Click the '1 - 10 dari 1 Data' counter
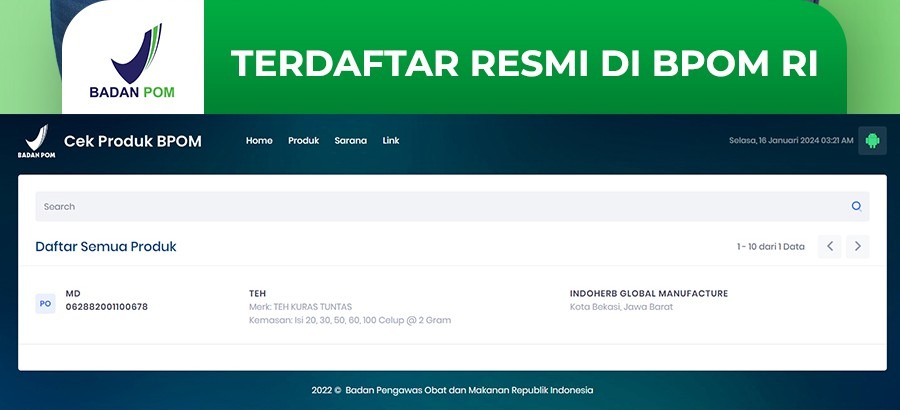Image resolution: width=900 pixels, height=410 pixels. [770, 246]
